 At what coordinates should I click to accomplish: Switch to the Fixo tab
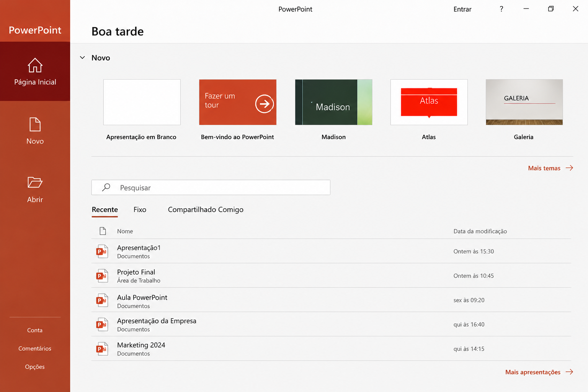click(x=140, y=210)
